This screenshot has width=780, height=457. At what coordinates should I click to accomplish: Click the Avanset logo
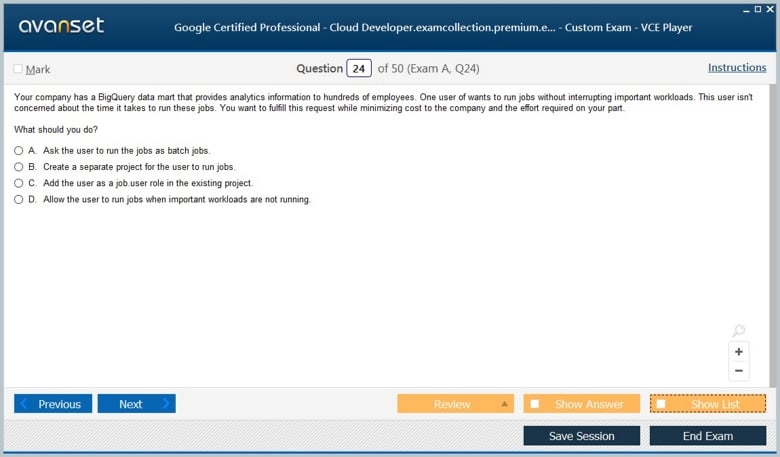pos(61,26)
